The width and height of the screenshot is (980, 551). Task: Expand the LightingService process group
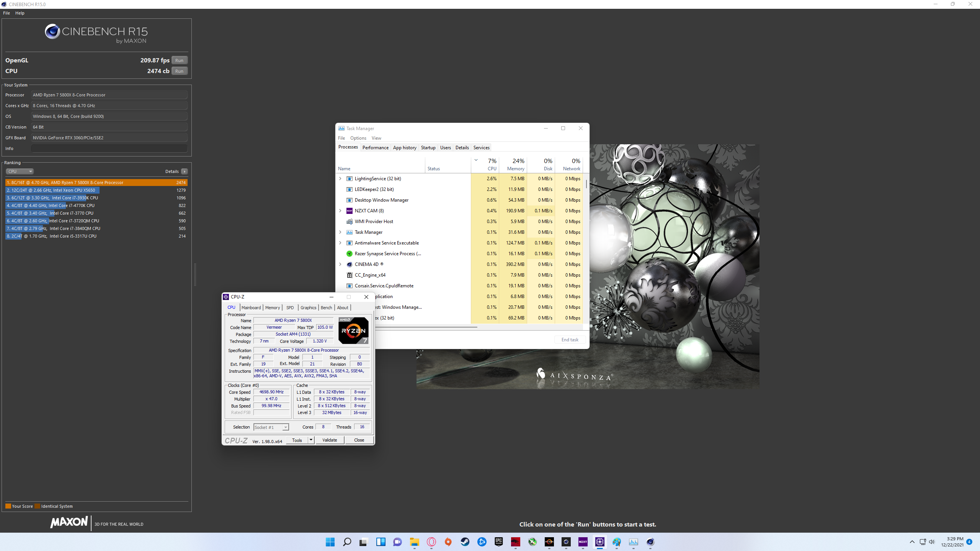[x=340, y=179]
